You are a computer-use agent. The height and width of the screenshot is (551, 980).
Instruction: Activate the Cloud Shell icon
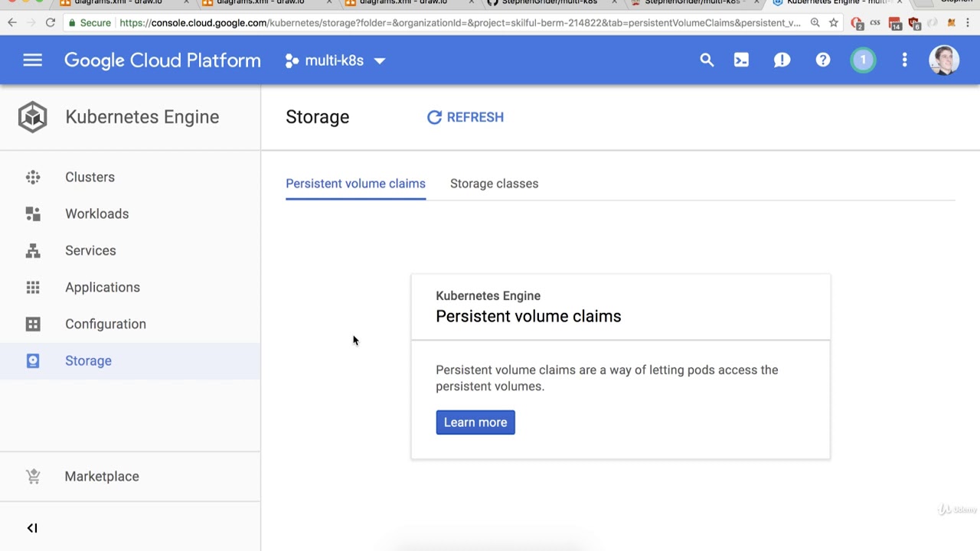click(741, 60)
